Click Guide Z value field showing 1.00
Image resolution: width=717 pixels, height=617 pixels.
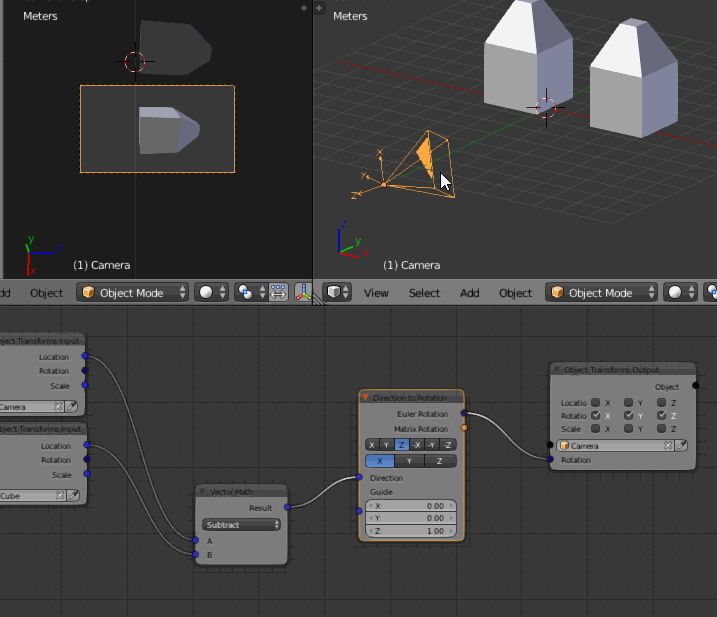(411, 531)
